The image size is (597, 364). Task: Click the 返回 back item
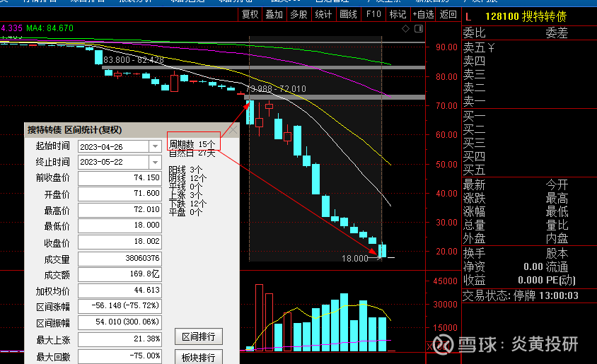tap(448, 14)
